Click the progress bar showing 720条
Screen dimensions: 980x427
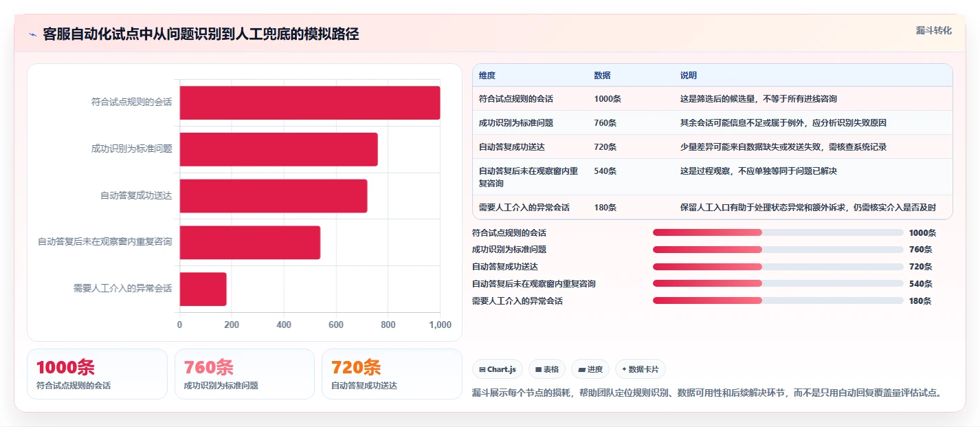point(778,267)
